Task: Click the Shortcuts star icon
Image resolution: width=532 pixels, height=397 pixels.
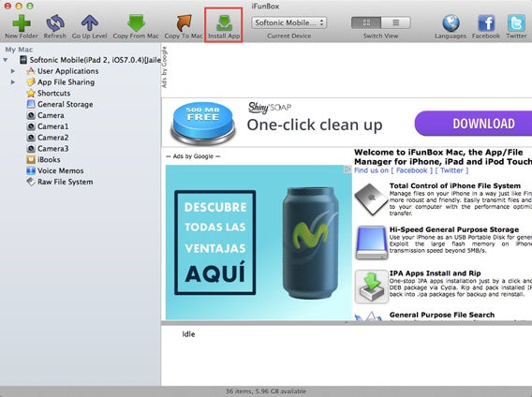Action: click(x=31, y=93)
